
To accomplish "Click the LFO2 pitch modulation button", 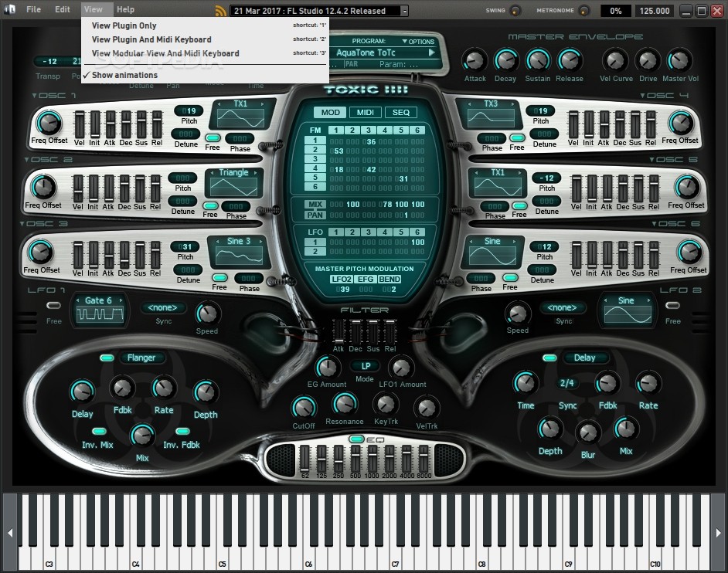I will pyautogui.click(x=342, y=279).
